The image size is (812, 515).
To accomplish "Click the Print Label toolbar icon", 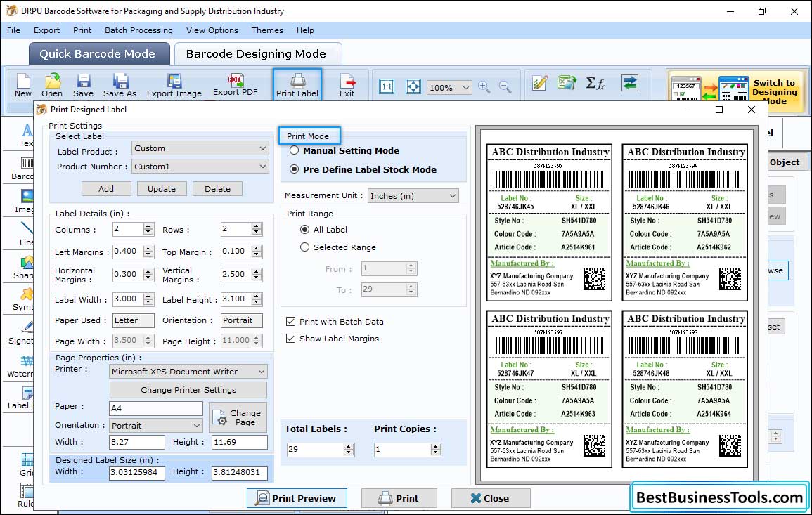I will (x=297, y=85).
